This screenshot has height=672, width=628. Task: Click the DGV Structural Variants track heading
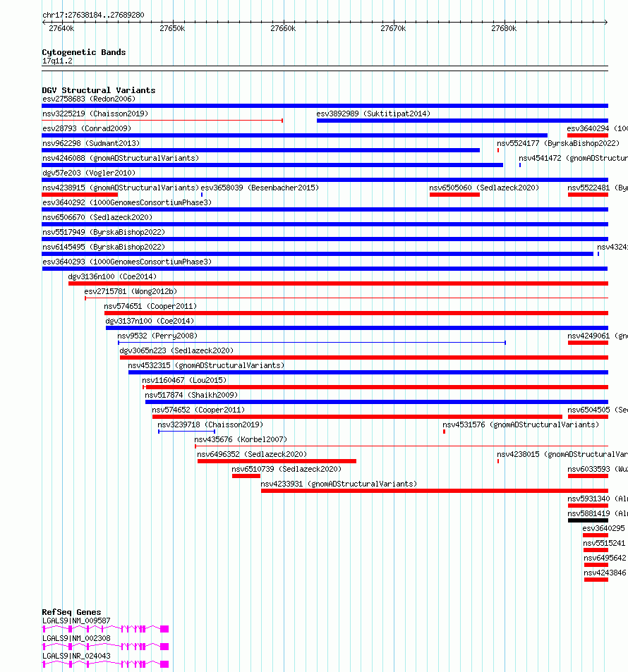[99, 90]
